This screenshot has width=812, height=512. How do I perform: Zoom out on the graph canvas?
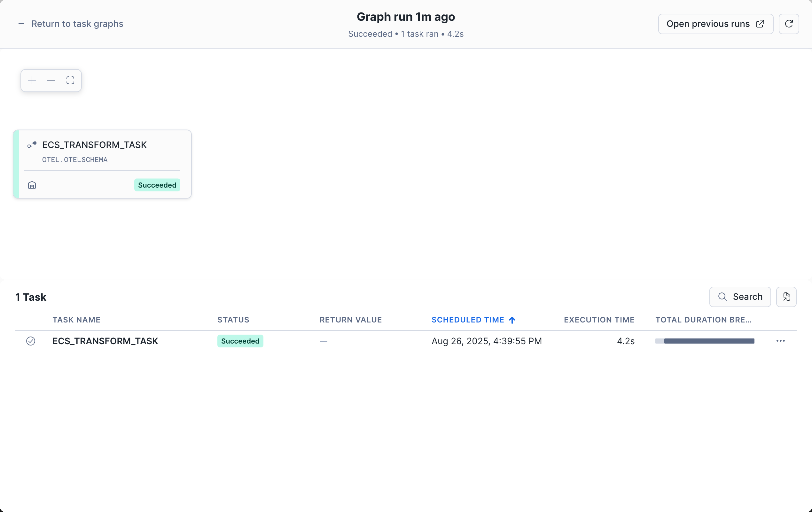(51, 80)
